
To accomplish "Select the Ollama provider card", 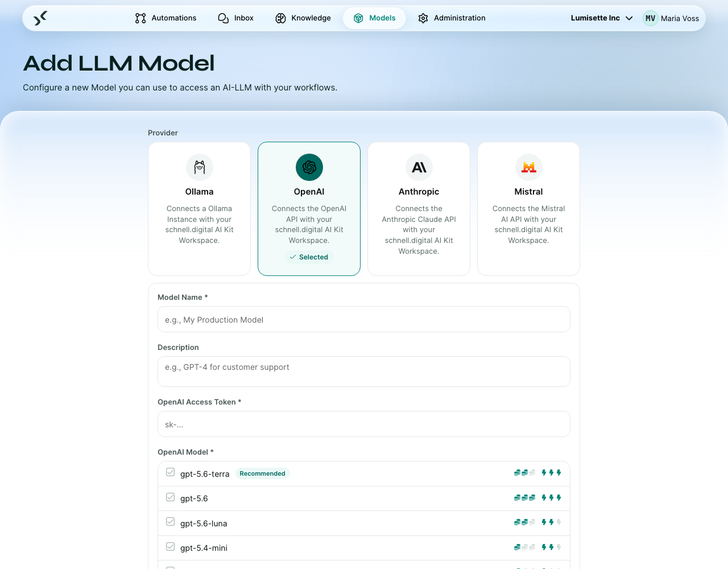I will tap(200, 209).
